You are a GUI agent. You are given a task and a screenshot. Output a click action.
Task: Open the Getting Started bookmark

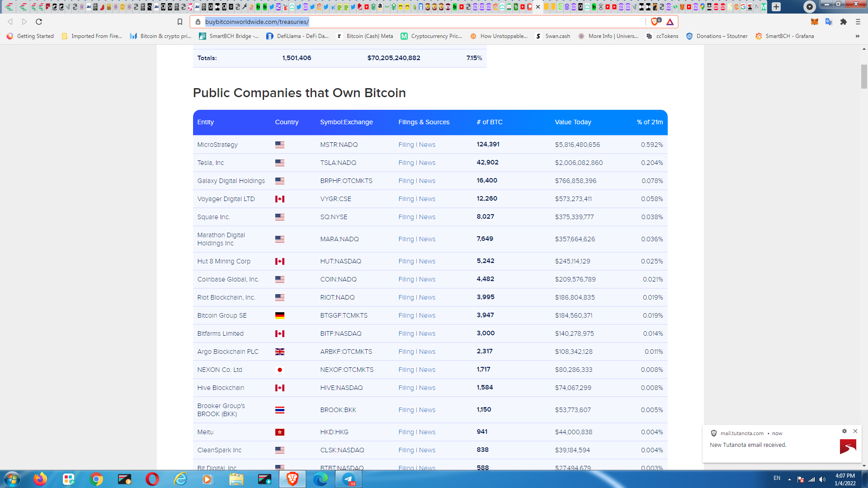[x=30, y=36]
